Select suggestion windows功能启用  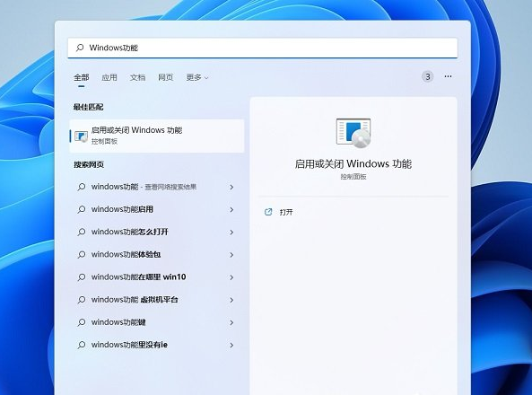(157, 209)
